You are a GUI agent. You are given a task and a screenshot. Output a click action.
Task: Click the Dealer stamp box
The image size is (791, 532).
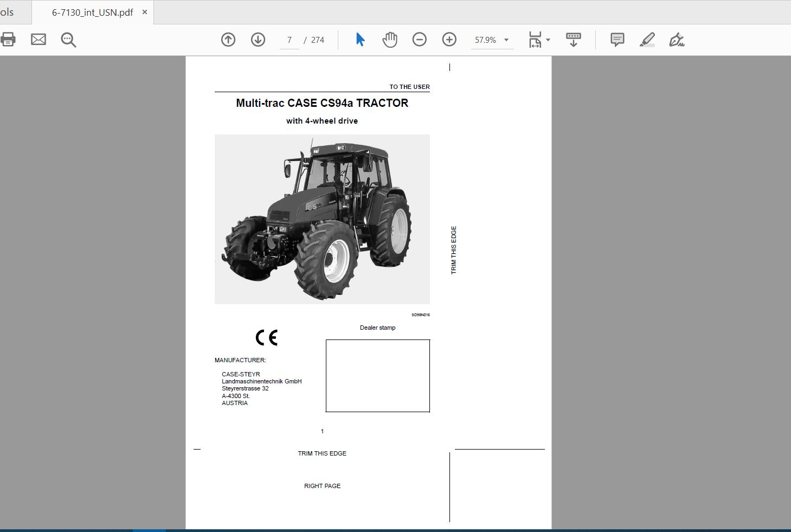pyautogui.click(x=378, y=376)
